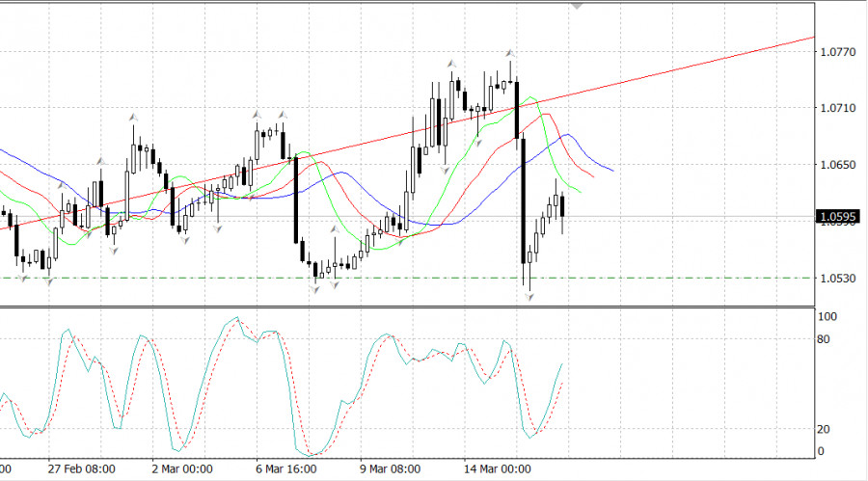The image size is (868, 481).
Task: Select the down fractal arrow below lowest candle
Action: pyautogui.click(x=529, y=296)
